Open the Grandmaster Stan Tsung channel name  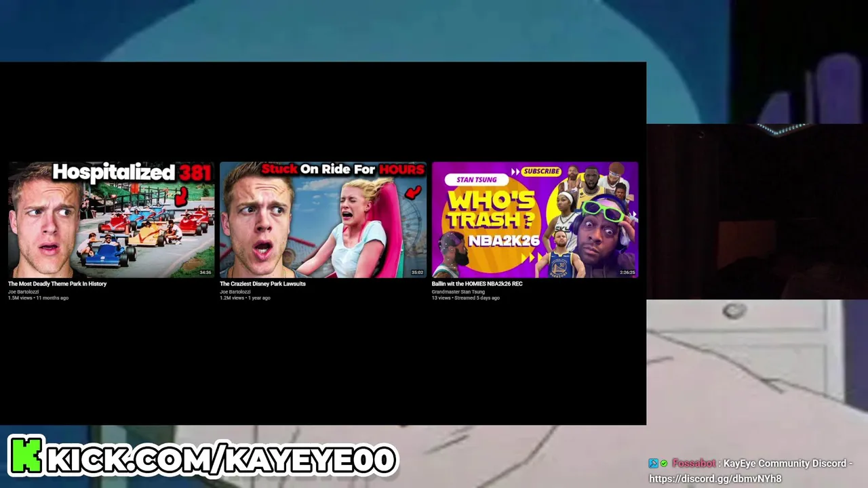[x=458, y=291]
